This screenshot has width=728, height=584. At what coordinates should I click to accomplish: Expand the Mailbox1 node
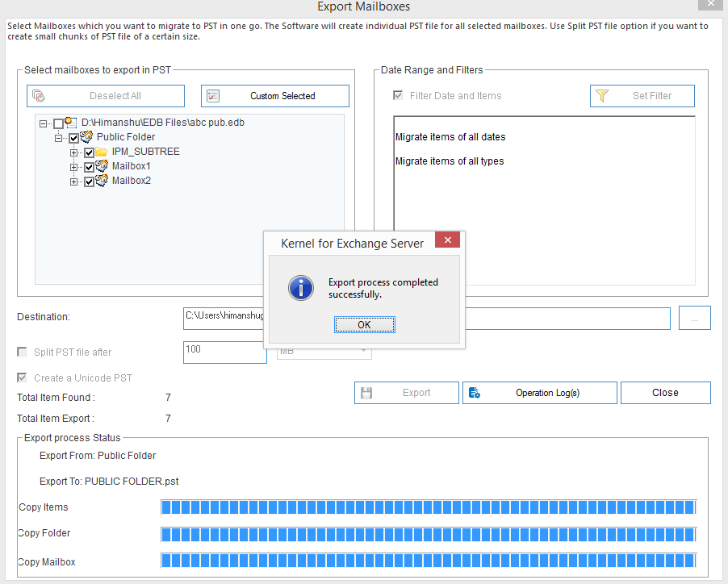(x=73, y=167)
